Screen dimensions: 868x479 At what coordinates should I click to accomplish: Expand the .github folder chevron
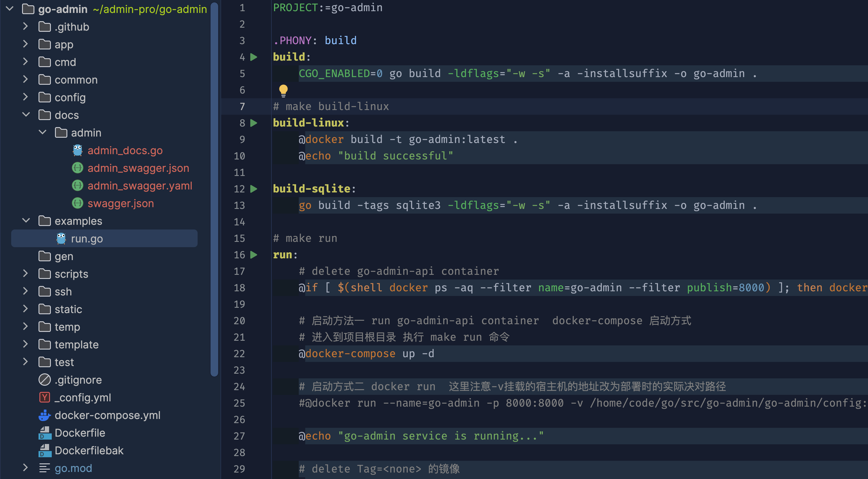click(x=25, y=26)
